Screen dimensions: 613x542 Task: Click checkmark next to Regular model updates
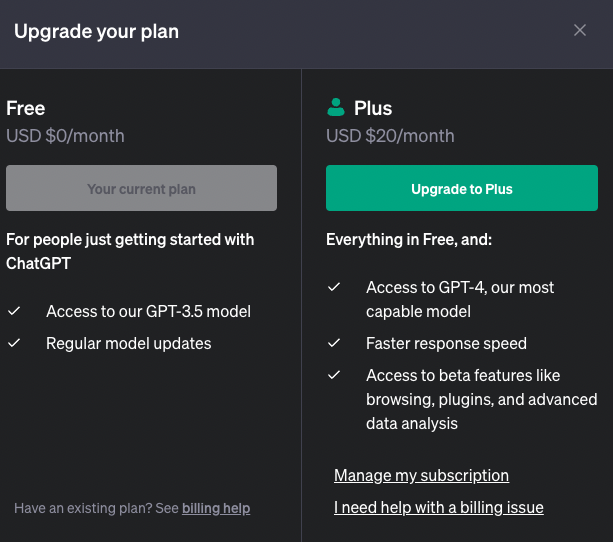(14, 343)
